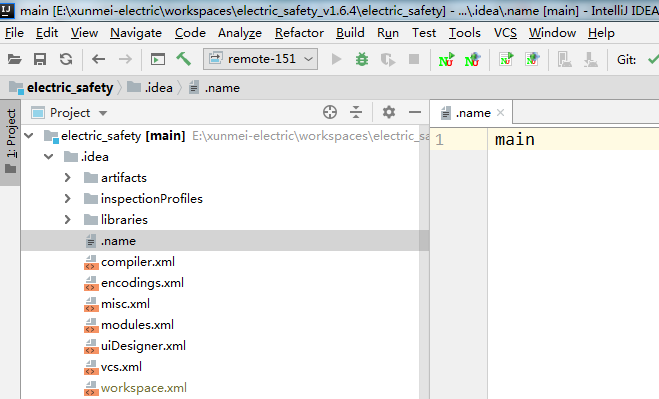The image size is (659, 399).
Task: Click the Build project hammer icon
Action: tap(184, 59)
